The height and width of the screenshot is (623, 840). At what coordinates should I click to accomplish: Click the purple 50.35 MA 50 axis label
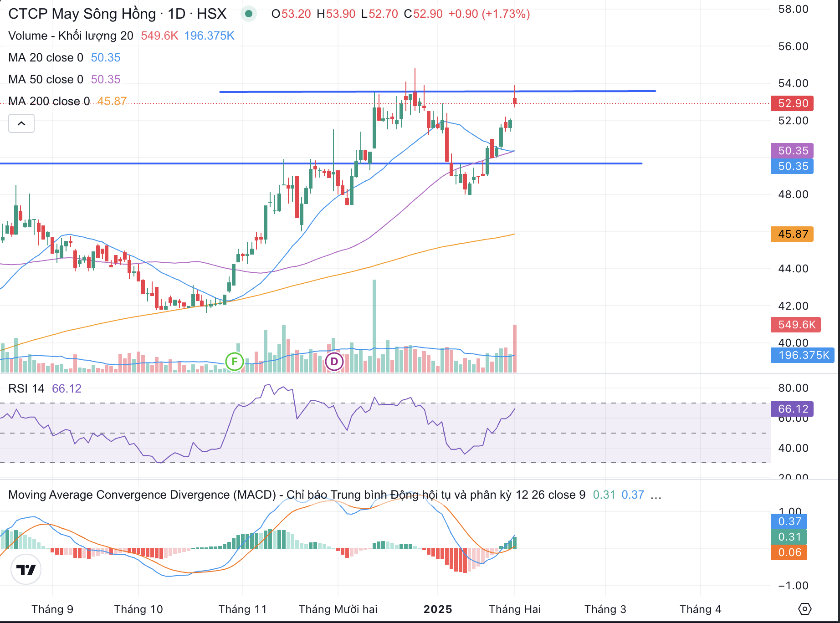793,151
